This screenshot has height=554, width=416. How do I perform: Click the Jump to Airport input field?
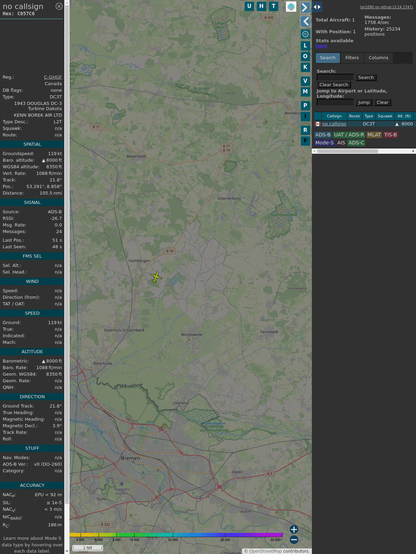(x=335, y=102)
